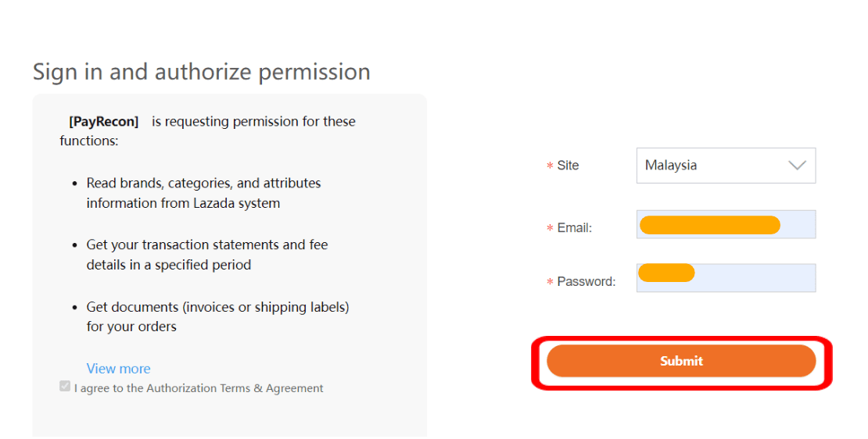Focus the Email input field

(726, 224)
